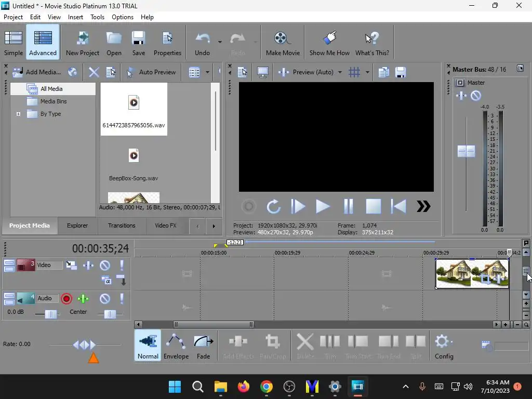The height and width of the screenshot is (399, 532).
Task: Arm the Audio track for record
Action: [66, 299]
